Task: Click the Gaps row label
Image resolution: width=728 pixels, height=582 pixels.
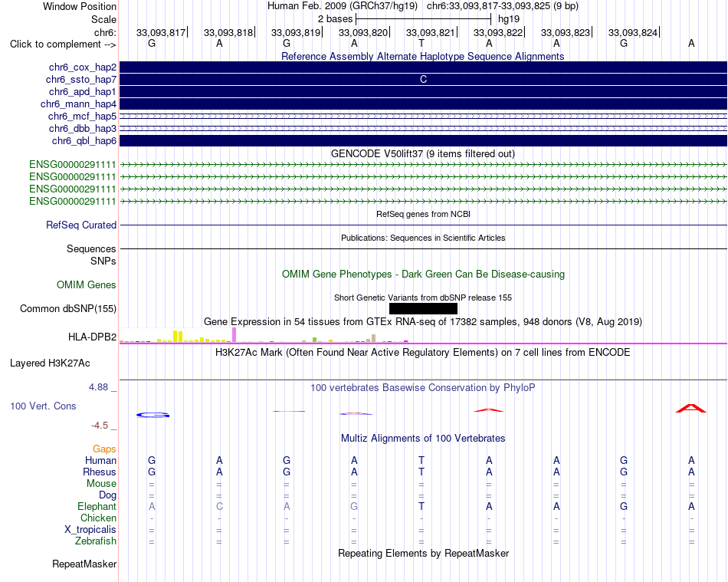Action: click(x=104, y=449)
